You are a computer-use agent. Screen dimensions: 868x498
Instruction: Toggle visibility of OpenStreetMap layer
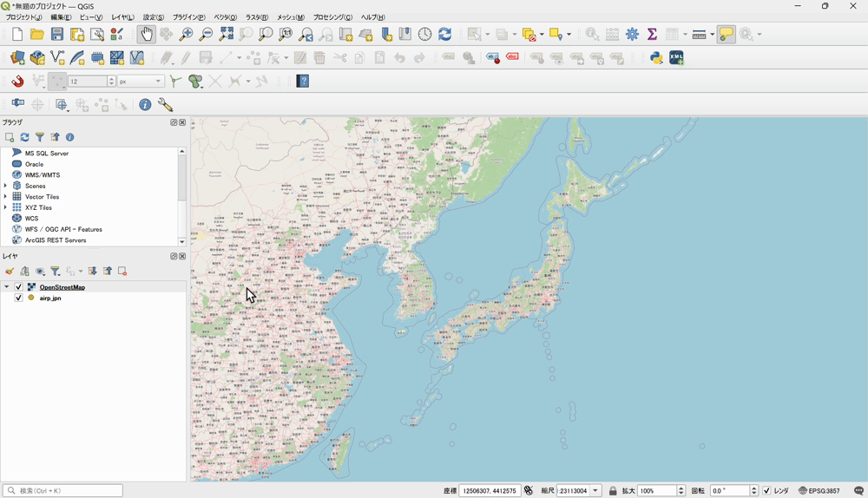pyautogui.click(x=18, y=287)
